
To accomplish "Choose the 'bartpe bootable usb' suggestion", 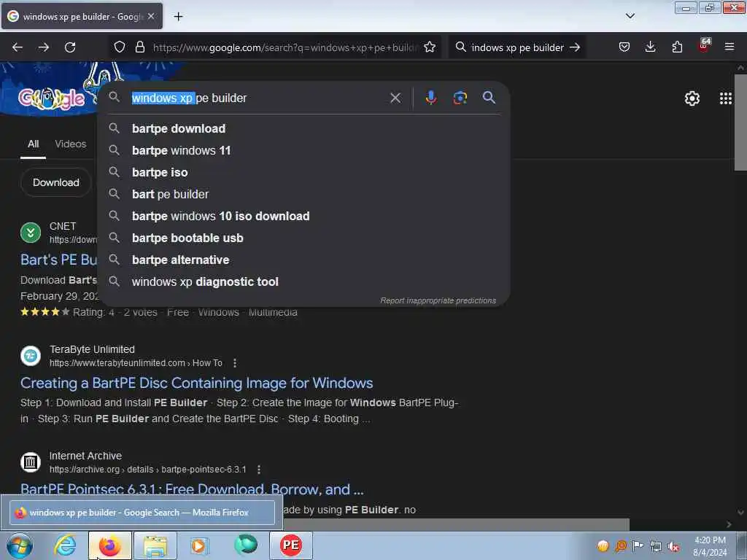I will [303, 238].
